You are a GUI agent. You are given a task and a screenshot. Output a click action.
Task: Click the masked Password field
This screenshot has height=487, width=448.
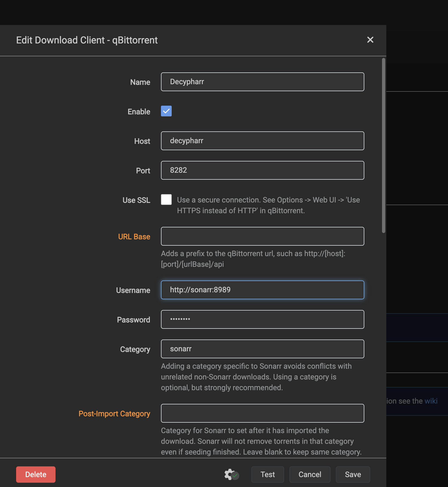(262, 319)
